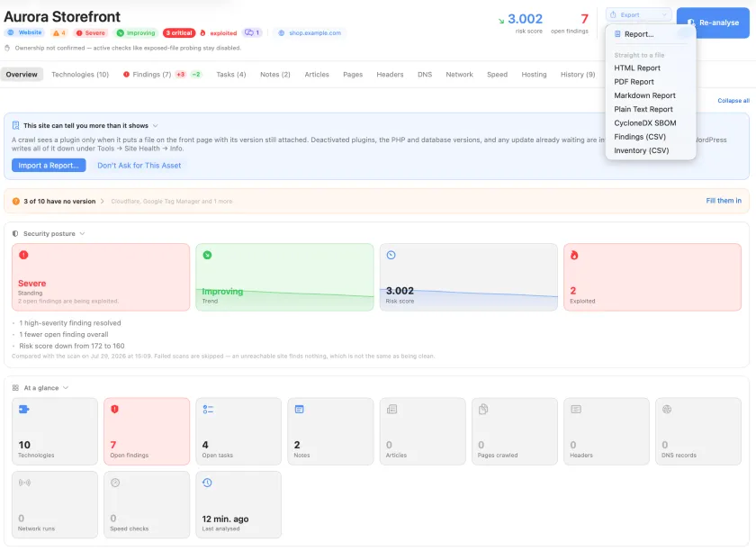The width and height of the screenshot is (756, 551).
Task: Click the green trend icon on Improving card
Action: 207,255
